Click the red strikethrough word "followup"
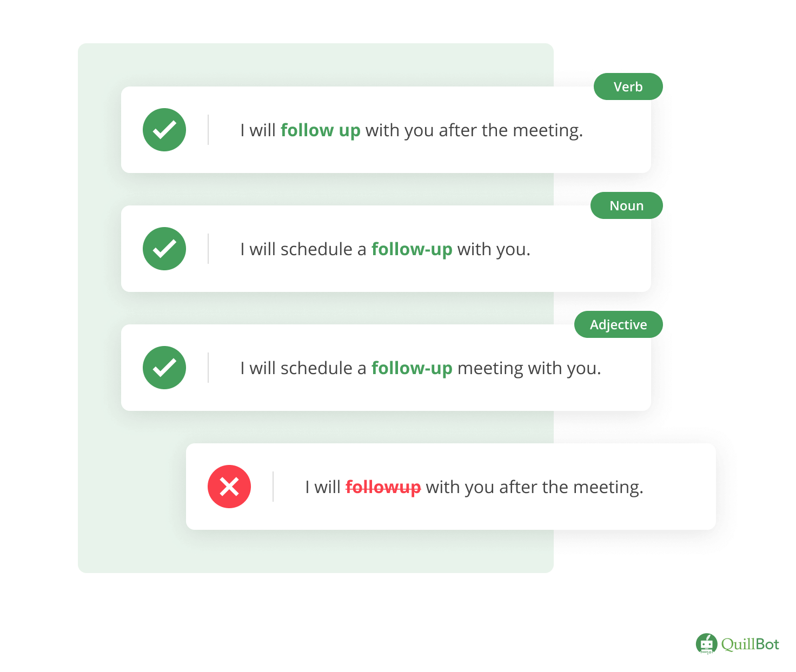 (x=383, y=487)
